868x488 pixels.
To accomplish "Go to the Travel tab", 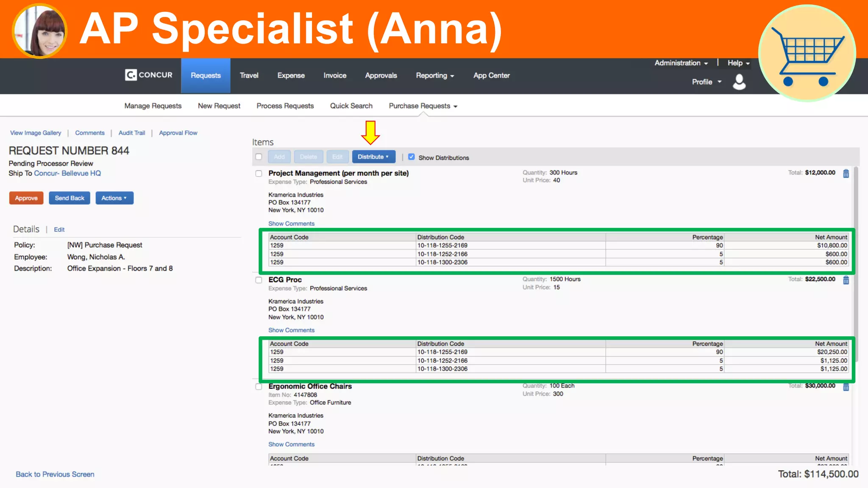I will (x=249, y=75).
